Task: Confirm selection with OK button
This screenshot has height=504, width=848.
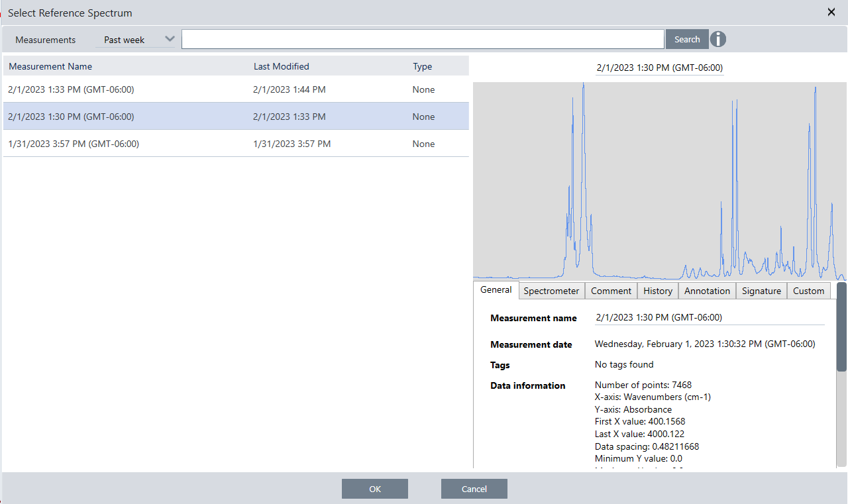Action: pyautogui.click(x=375, y=489)
